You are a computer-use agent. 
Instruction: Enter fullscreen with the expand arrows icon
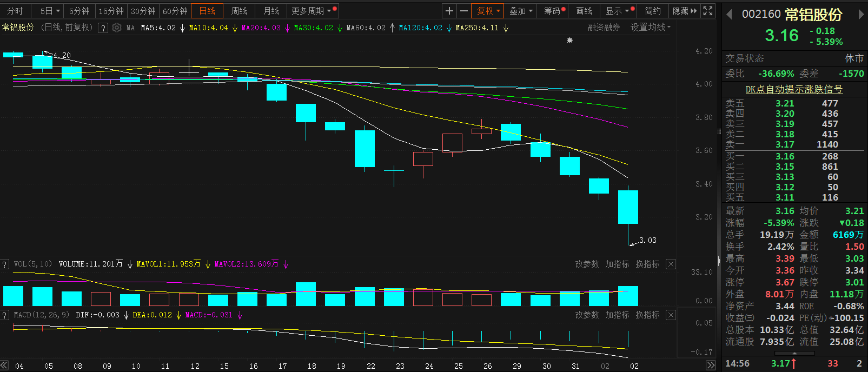click(707, 11)
